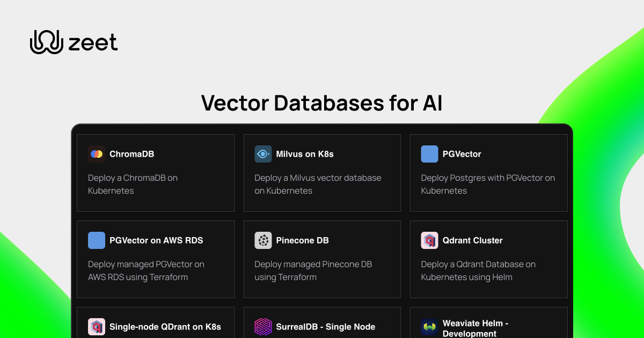Open the Qdrant Cluster Helm card
Viewport: 644px width, 338px height.
488,259
